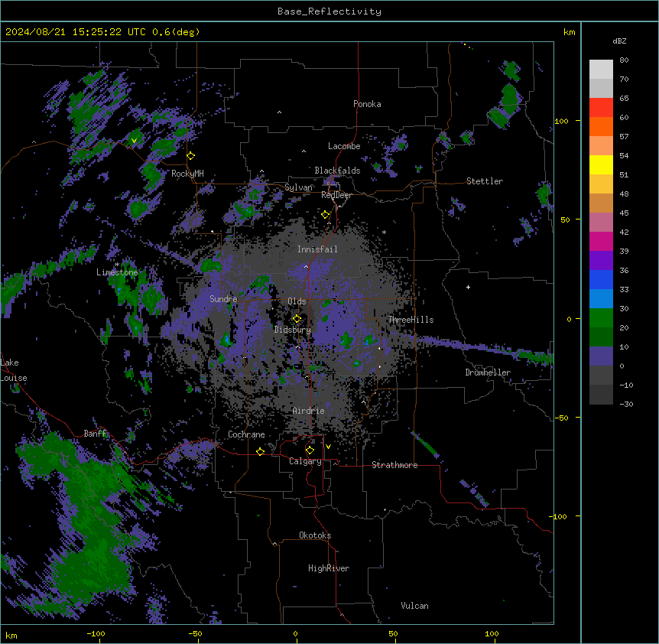Image resolution: width=659 pixels, height=644 pixels.
Task: Select the Okotoks label
Action: tap(315, 535)
